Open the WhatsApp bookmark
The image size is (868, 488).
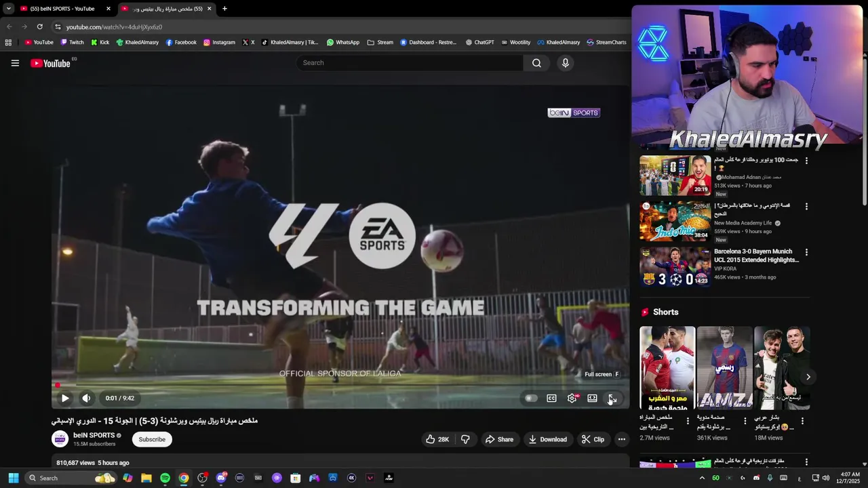[x=343, y=42]
